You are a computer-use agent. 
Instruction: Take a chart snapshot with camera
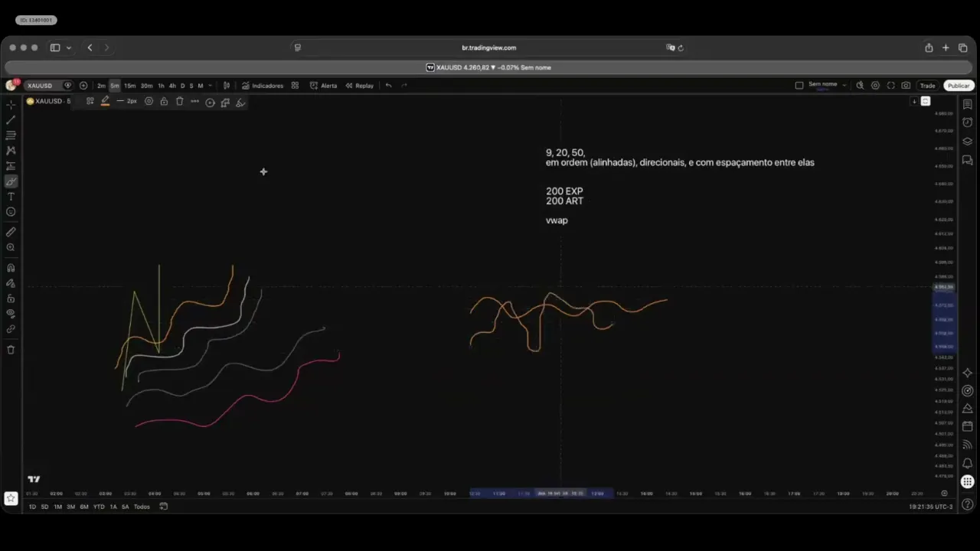906,86
